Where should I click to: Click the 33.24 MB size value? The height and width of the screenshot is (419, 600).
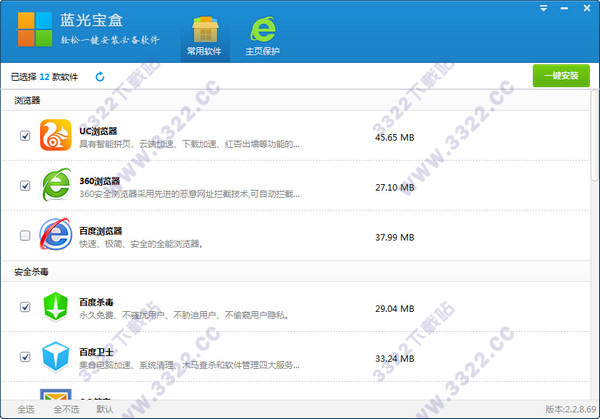click(395, 359)
